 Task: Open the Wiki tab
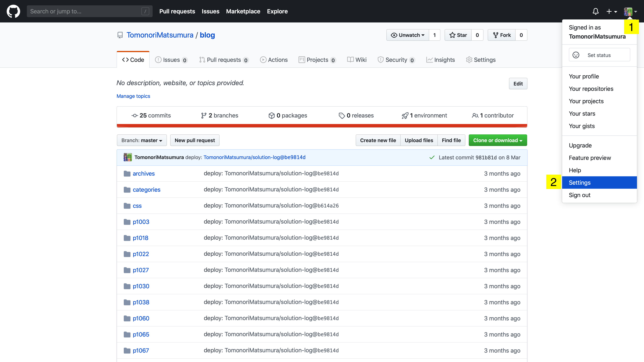click(x=357, y=60)
